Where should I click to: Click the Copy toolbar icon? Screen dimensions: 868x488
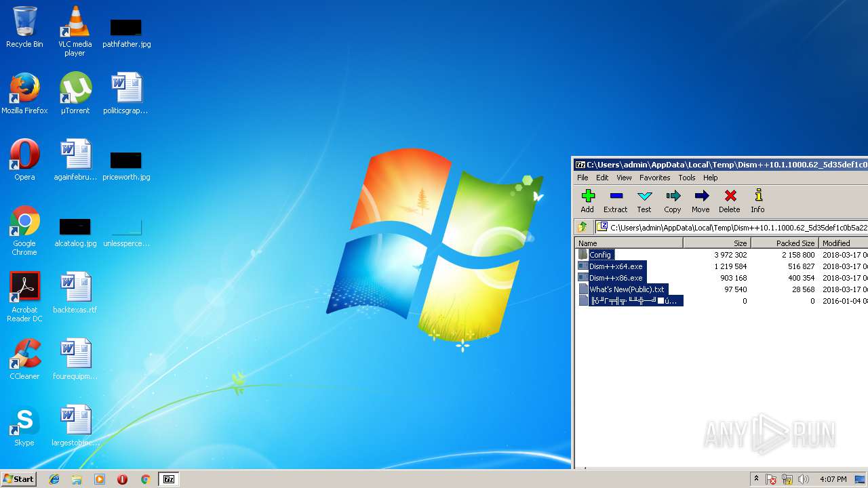pos(673,201)
